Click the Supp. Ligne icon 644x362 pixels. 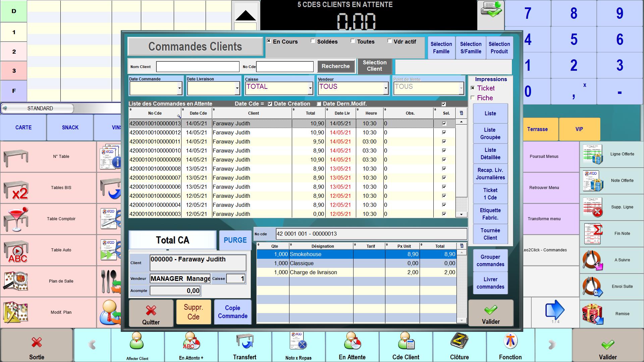click(x=593, y=207)
